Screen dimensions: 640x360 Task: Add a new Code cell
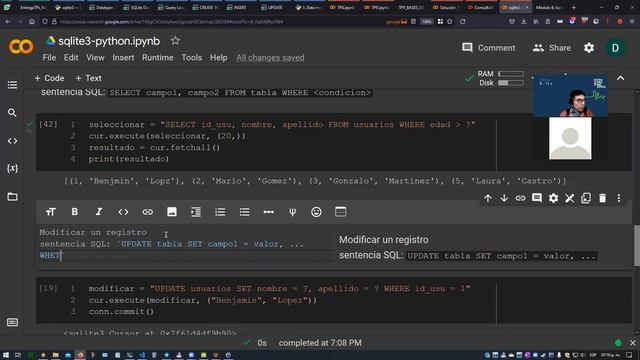coord(49,78)
